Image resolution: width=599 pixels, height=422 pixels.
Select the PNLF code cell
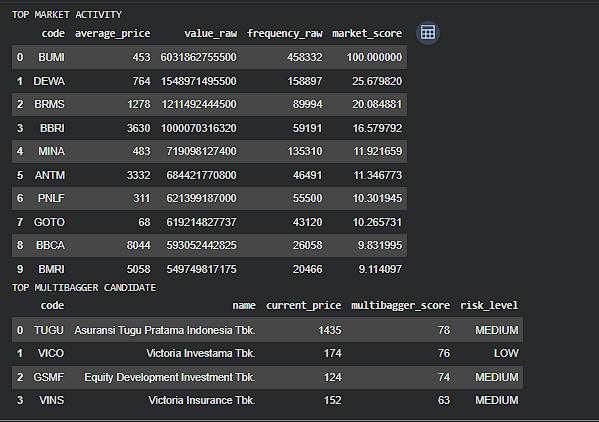coord(51,198)
